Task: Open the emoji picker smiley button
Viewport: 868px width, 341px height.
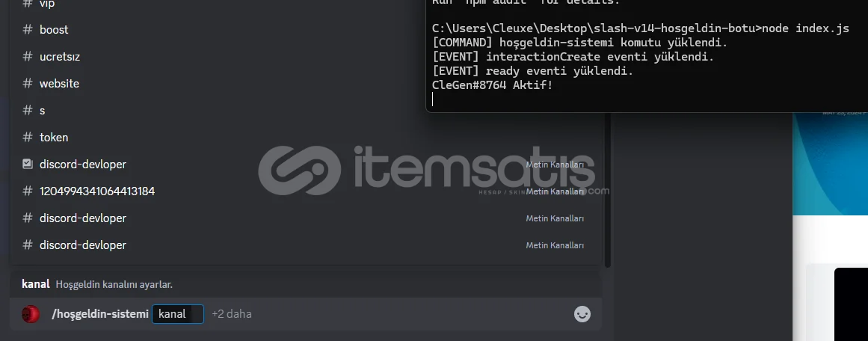Action: click(582, 314)
